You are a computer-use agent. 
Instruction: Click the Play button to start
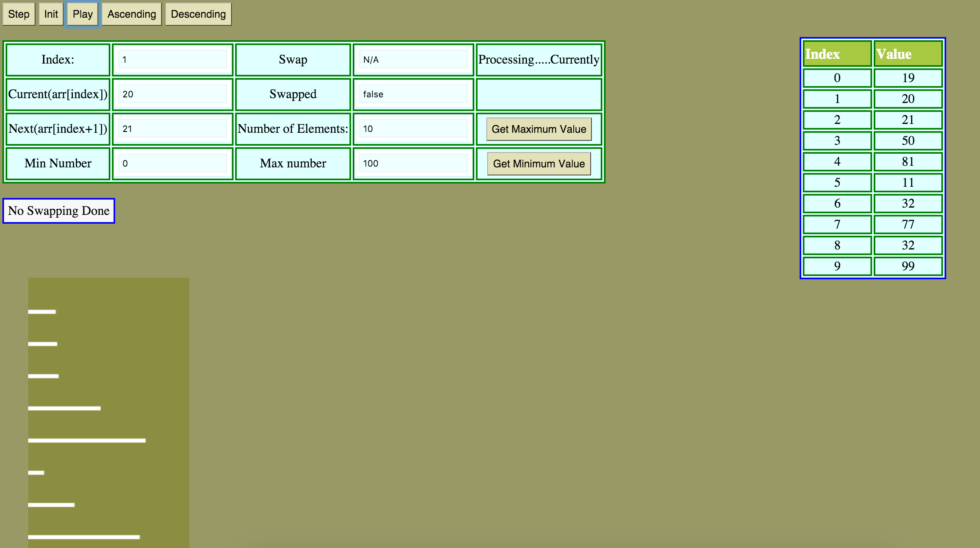[82, 14]
